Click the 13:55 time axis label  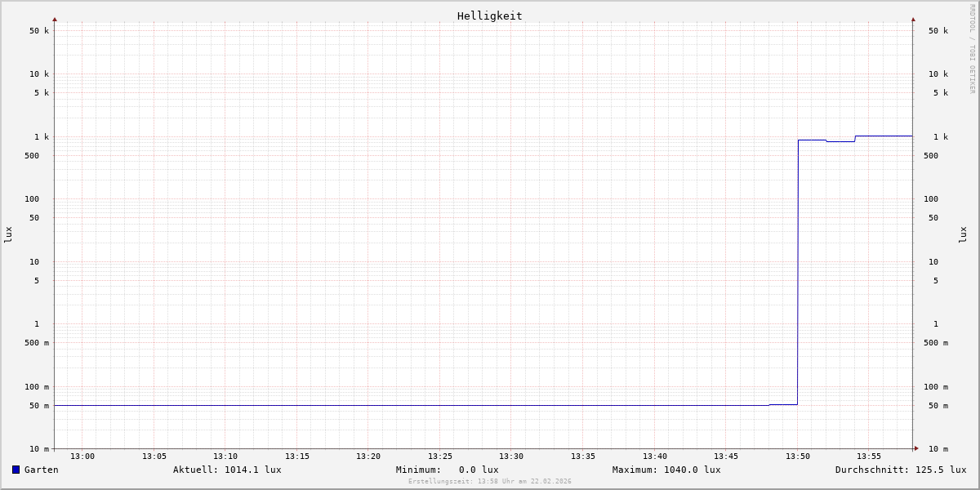(x=869, y=457)
